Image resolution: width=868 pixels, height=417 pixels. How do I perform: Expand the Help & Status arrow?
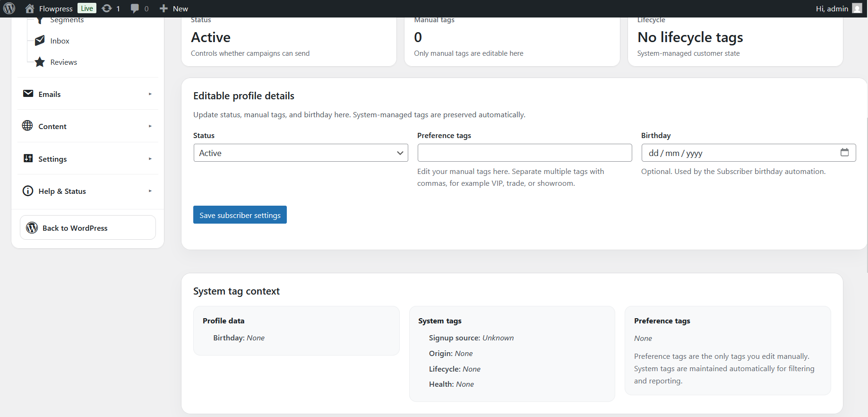(x=150, y=191)
